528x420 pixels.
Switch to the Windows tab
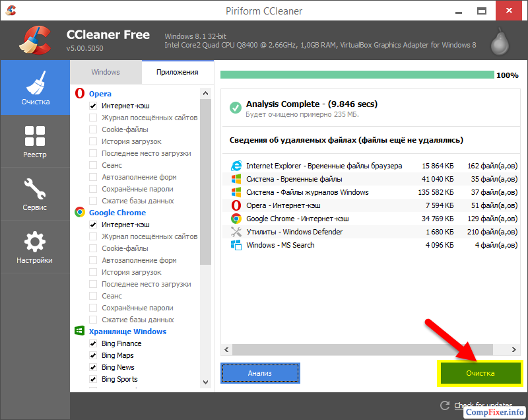[x=106, y=72]
